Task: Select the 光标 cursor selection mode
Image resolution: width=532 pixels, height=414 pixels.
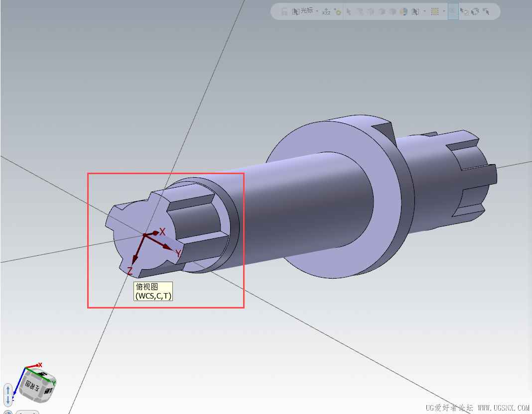Action: [303, 11]
